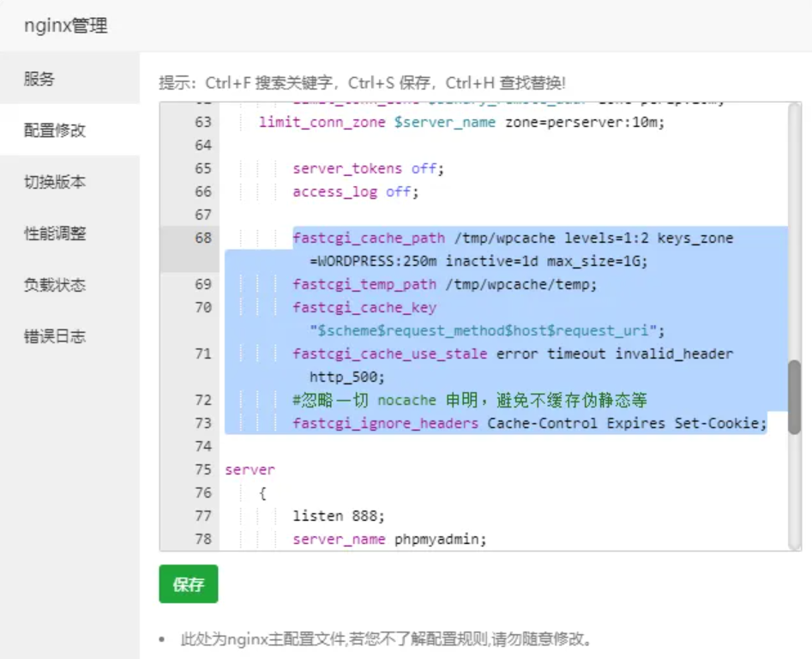Click the green nocache comment line
The width and height of the screenshot is (812, 659).
click(x=469, y=400)
